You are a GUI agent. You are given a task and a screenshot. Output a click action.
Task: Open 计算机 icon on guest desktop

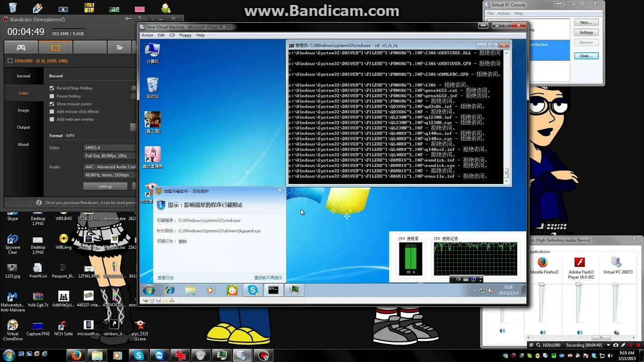(152, 53)
